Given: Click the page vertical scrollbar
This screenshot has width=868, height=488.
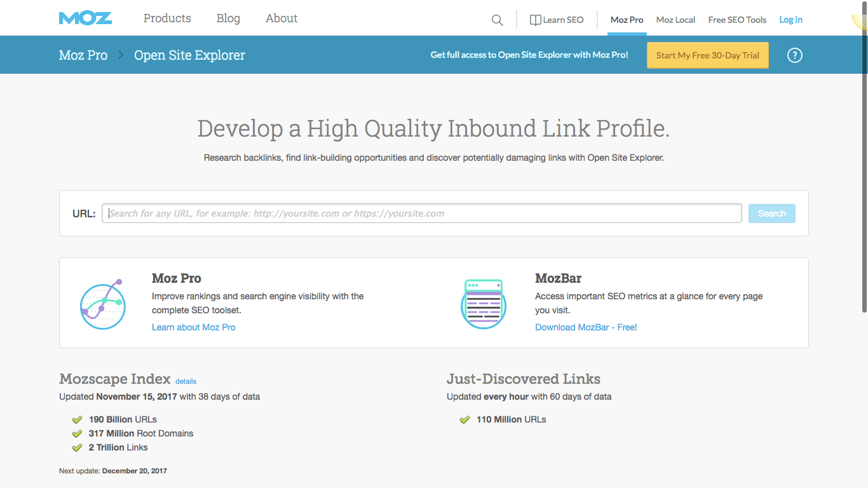Looking at the screenshot, I should pos(864,156).
